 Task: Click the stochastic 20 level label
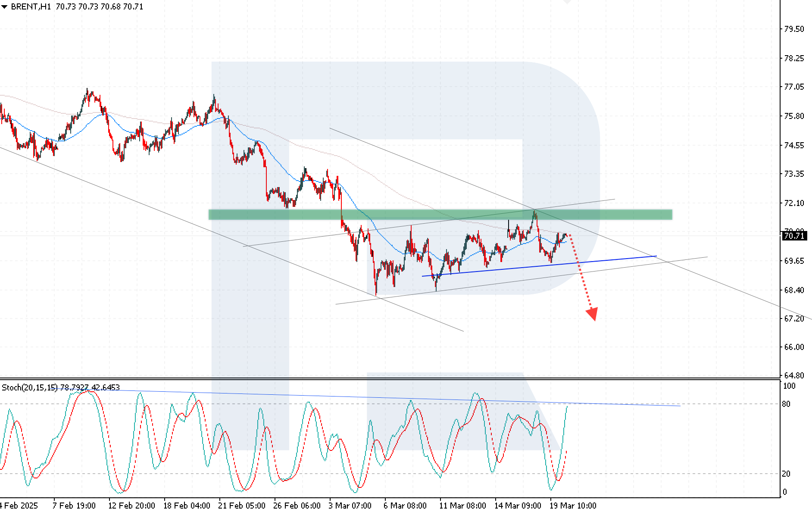[787, 474]
